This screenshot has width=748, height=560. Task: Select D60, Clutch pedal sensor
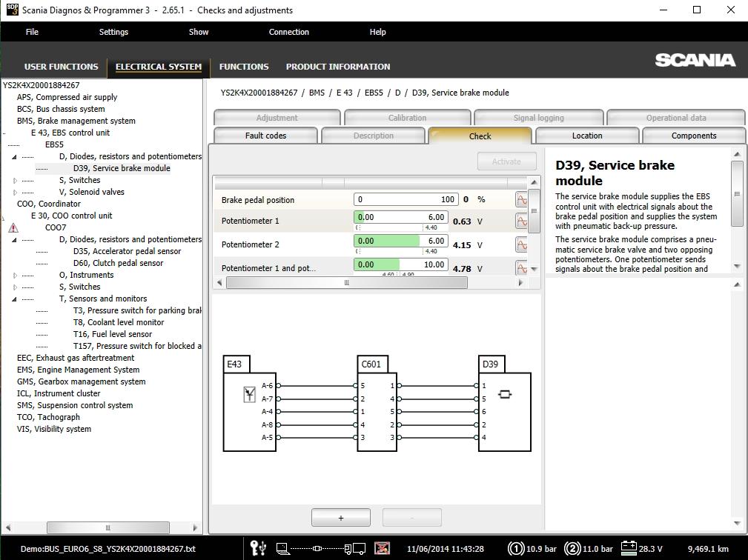point(118,263)
